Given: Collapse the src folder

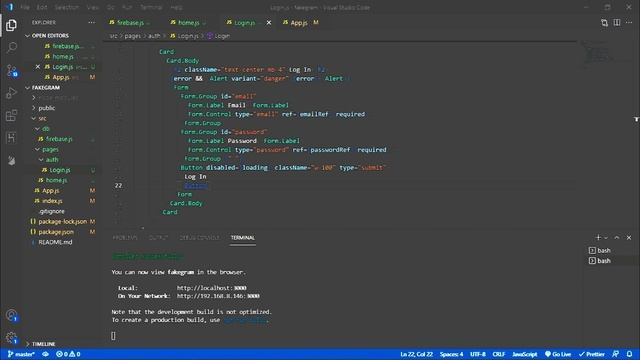Looking at the screenshot, I should coord(42,118).
